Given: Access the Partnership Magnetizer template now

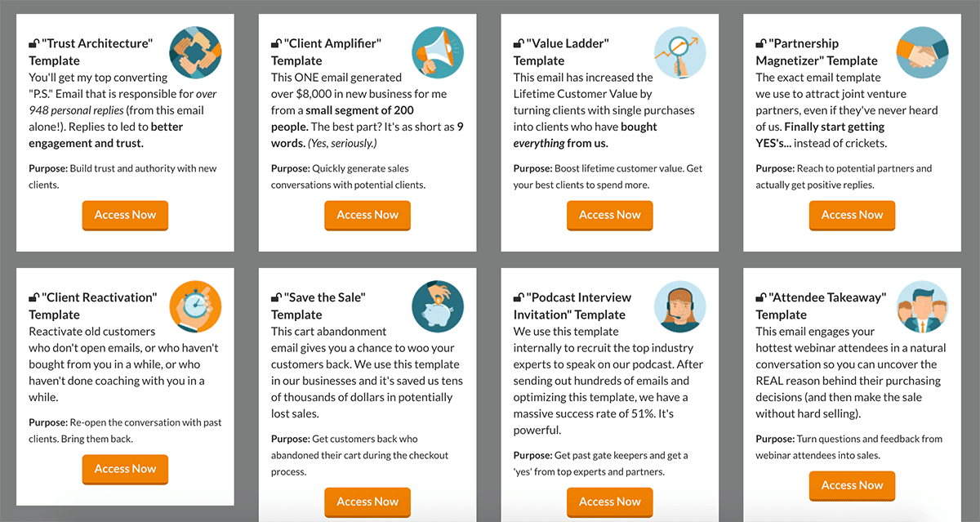Looking at the screenshot, I should point(853,215).
